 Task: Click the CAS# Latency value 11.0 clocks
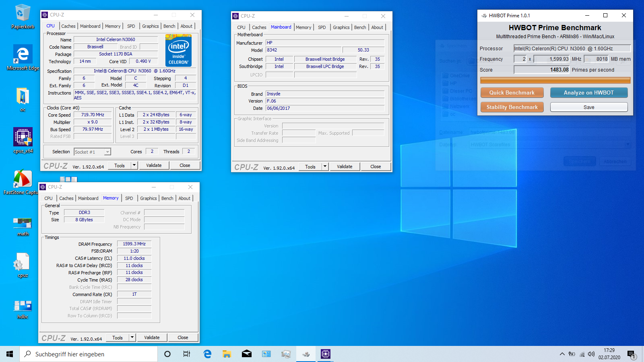coord(134,258)
